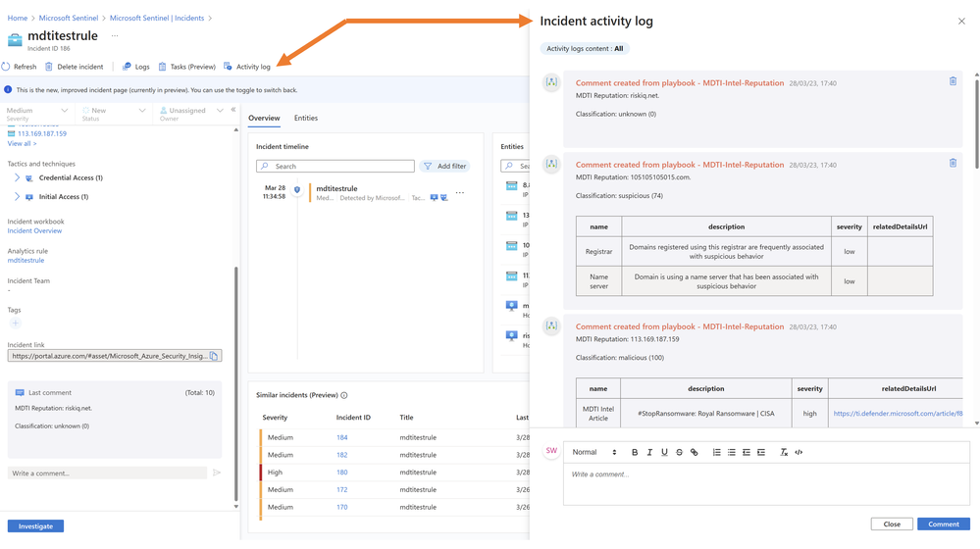The height and width of the screenshot is (549, 980).
Task: Delete the riskiq.net reputation comment
Action: click(953, 81)
